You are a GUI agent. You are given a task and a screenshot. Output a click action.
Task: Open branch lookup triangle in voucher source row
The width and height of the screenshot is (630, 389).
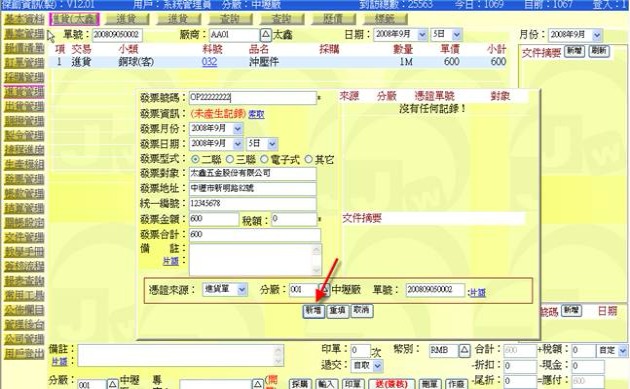click(x=325, y=289)
